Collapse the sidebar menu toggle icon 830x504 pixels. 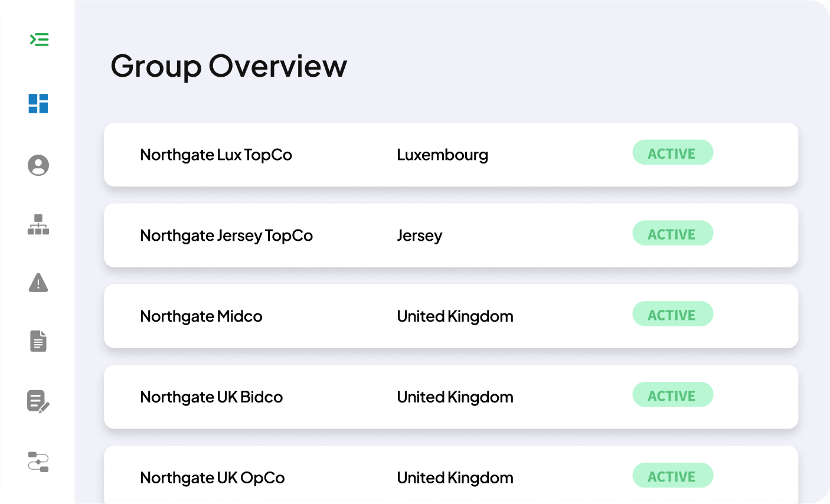click(x=39, y=40)
